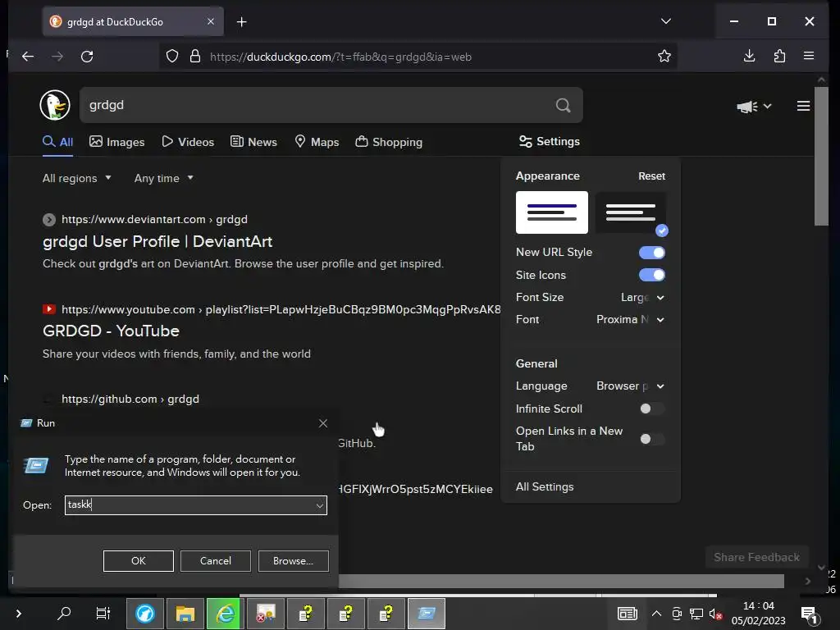
Task: Click Cancel in the Run dialog
Action: point(216,561)
